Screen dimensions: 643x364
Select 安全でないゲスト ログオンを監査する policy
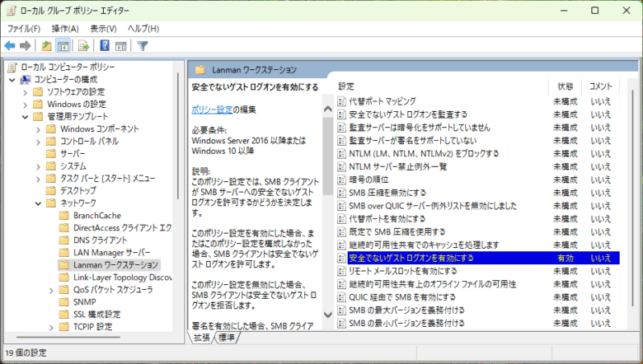pos(408,114)
